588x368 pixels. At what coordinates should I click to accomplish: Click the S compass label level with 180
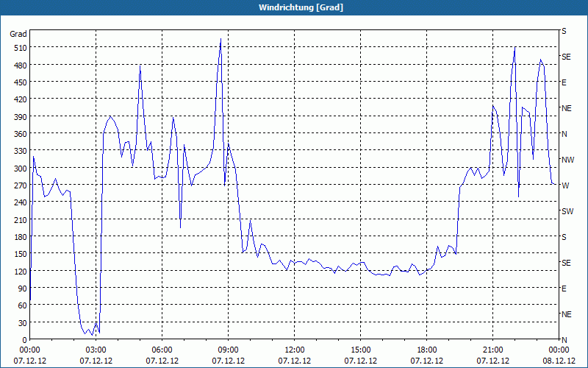[x=564, y=237]
